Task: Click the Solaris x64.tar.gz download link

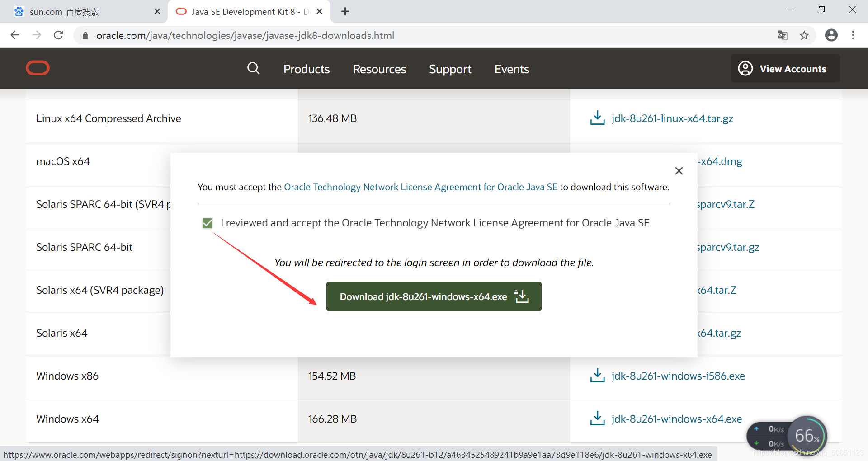Action: (719, 333)
